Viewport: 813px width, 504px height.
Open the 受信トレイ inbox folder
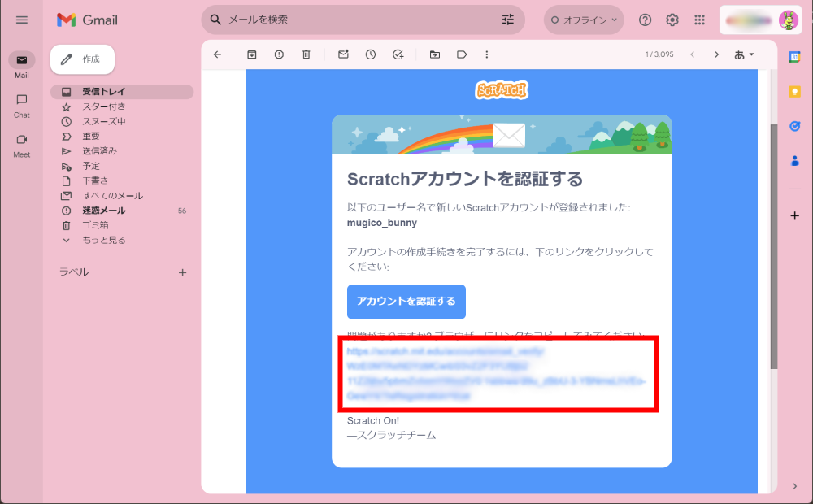[x=122, y=92]
